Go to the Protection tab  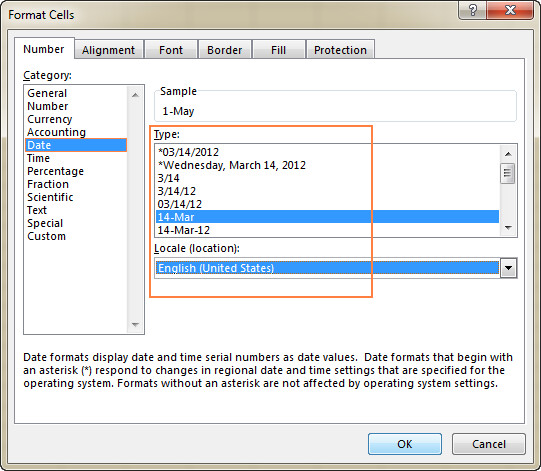(x=340, y=50)
